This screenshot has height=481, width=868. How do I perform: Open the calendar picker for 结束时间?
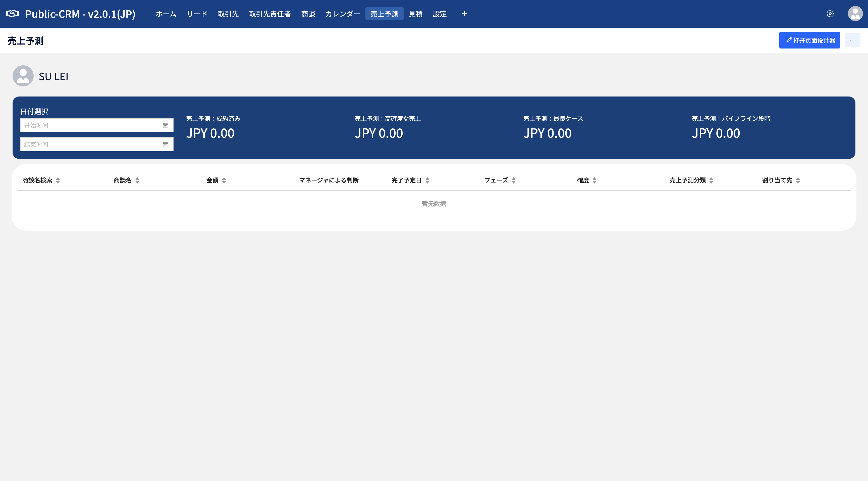pyautogui.click(x=166, y=144)
